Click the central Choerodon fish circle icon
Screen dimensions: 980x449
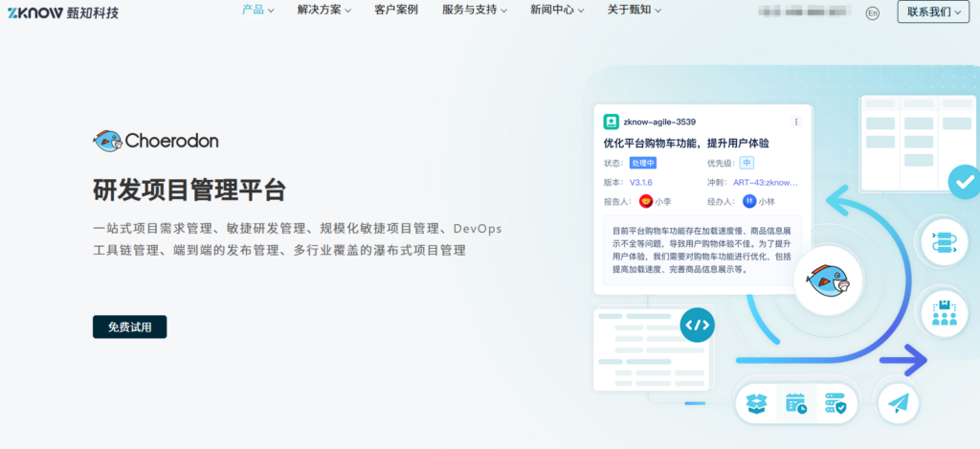tap(828, 279)
